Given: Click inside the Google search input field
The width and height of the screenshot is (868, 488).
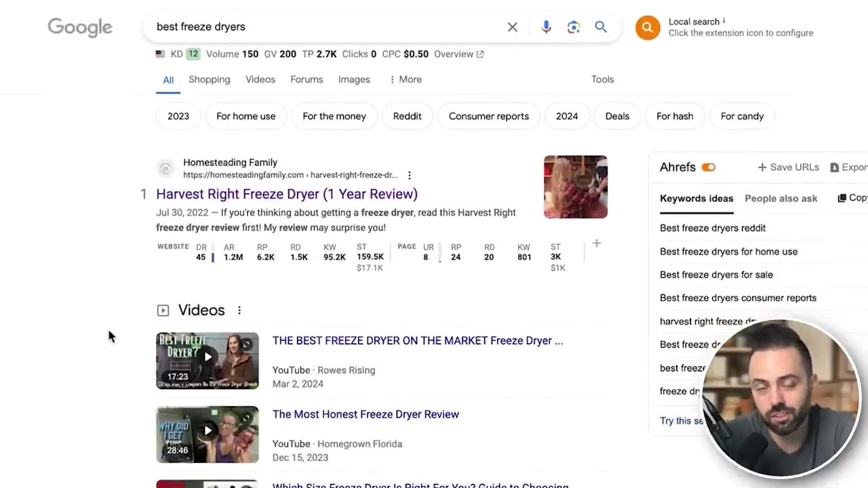Looking at the screenshot, I should click(325, 27).
